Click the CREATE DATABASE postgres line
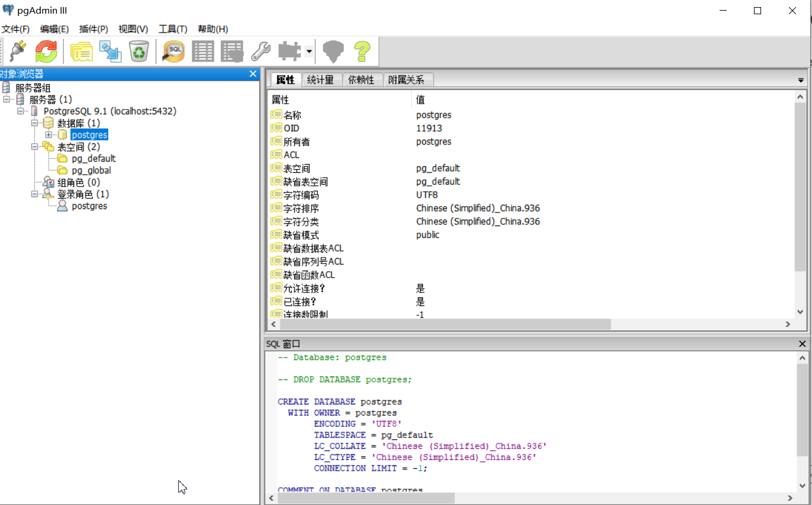Screen dimensions: 812x505 tap(340, 401)
